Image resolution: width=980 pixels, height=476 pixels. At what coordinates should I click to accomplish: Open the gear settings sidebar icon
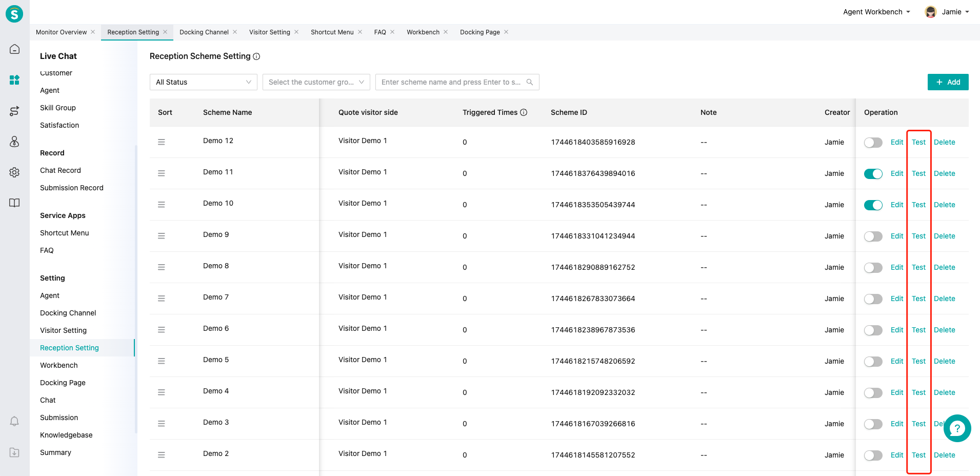[14, 172]
